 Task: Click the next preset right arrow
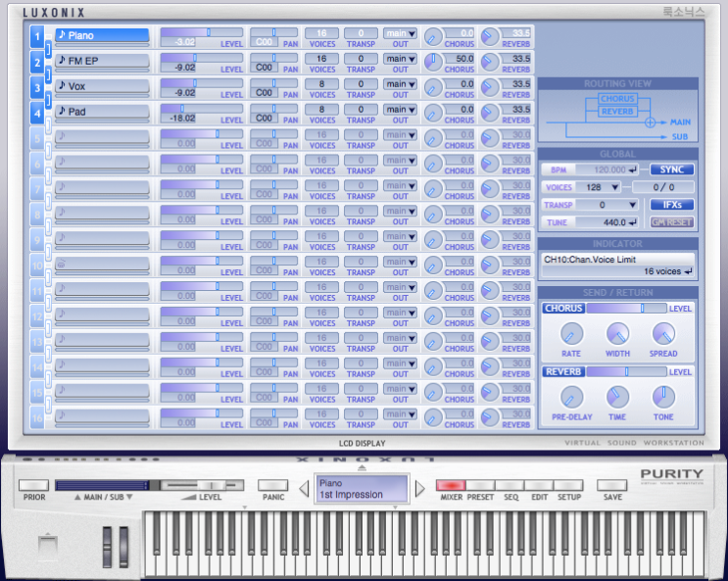[x=420, y=488]
